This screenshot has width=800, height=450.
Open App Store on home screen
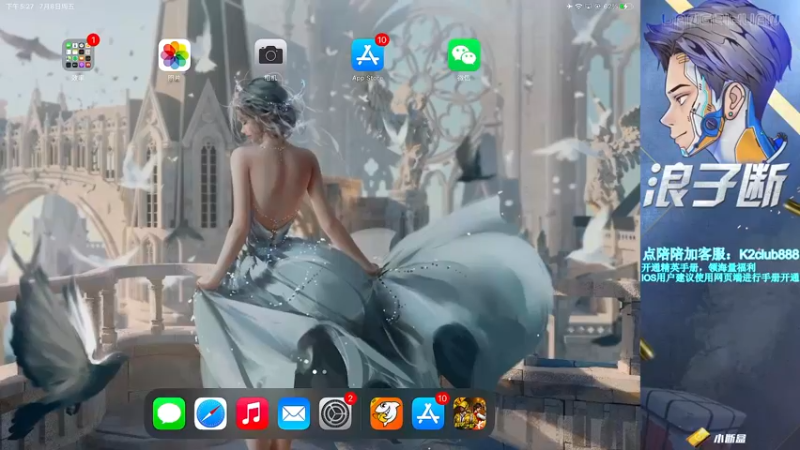click(x=367, y=55)
